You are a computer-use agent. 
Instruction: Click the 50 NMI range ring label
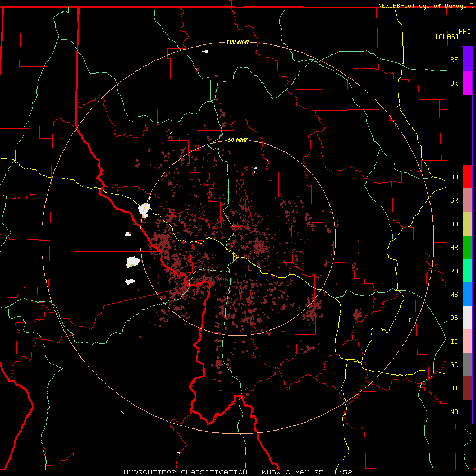(x=237, y=140)
